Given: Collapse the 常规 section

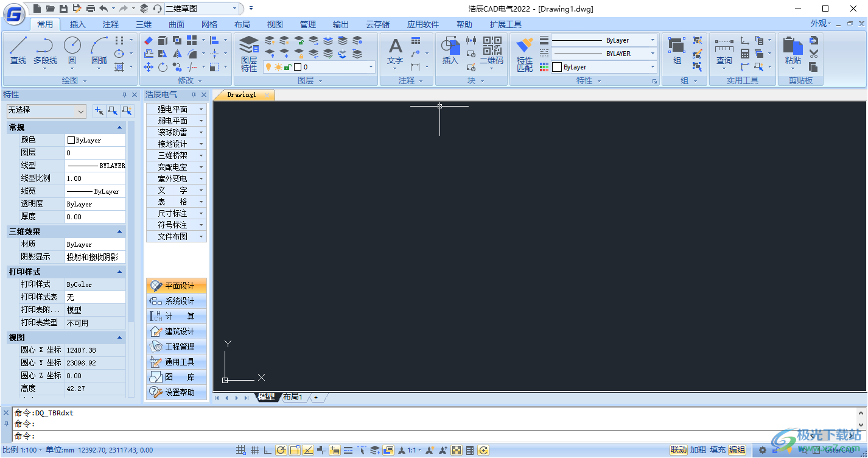Looking at the screenshot, I should (x=120, y=128).
